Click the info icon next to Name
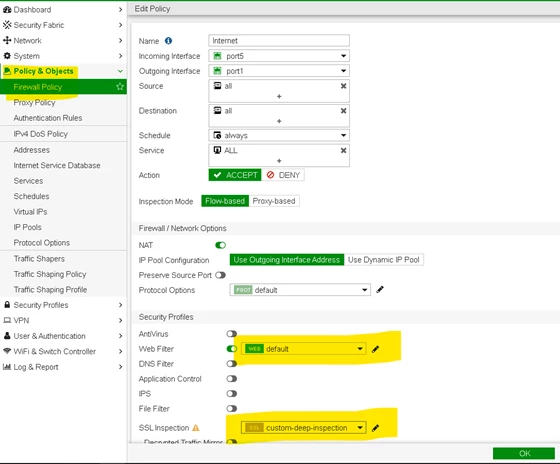This screenshot has height=464, width=560. tap(168, 41)
